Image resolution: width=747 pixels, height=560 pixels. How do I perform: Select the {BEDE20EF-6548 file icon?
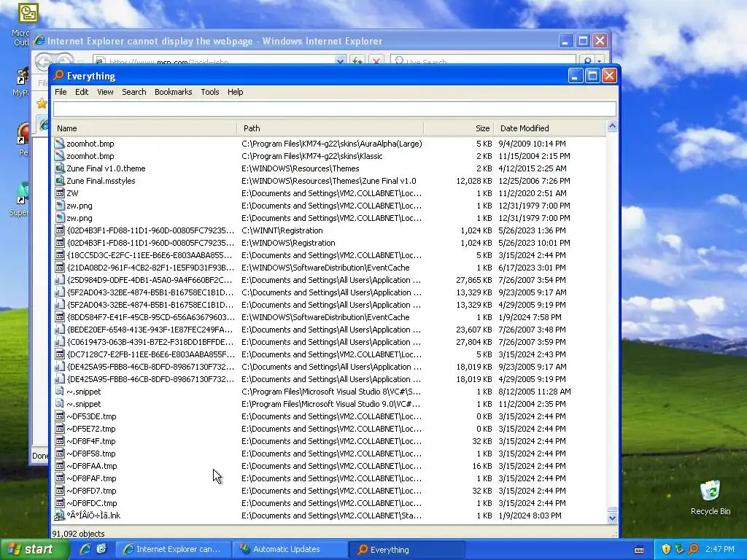coord(60,330)
